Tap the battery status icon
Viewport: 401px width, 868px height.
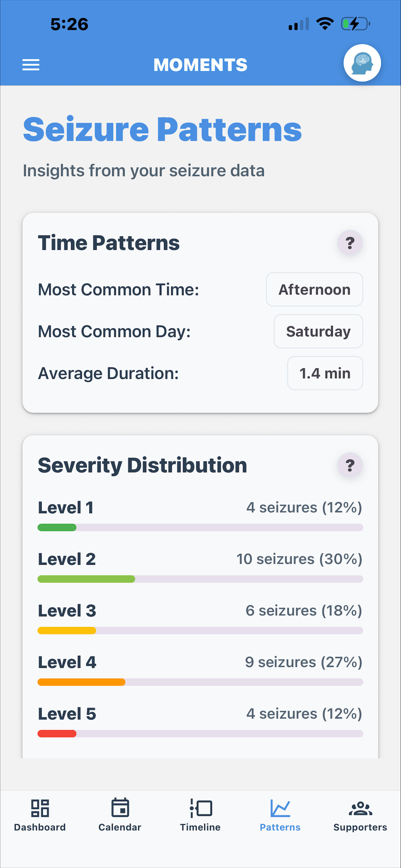tap(355, 24)
